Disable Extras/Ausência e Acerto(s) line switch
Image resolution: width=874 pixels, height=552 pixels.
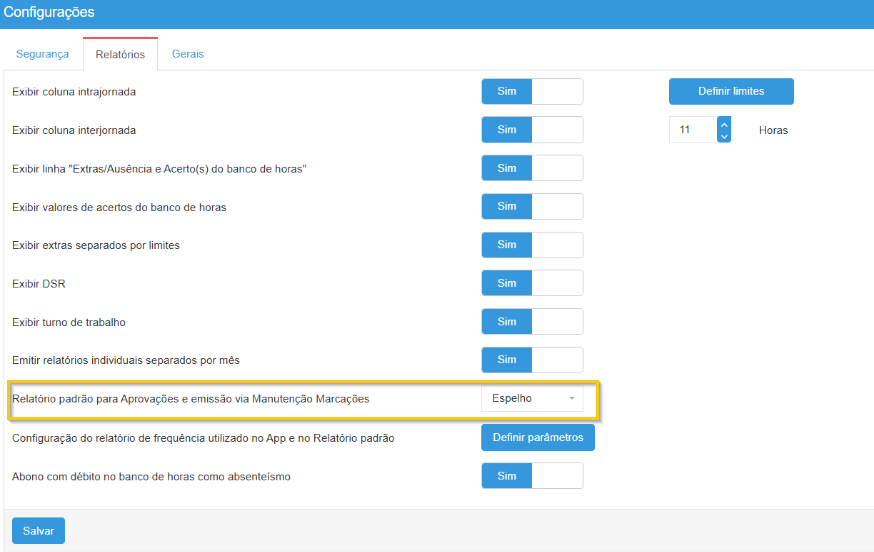(532, 169)
